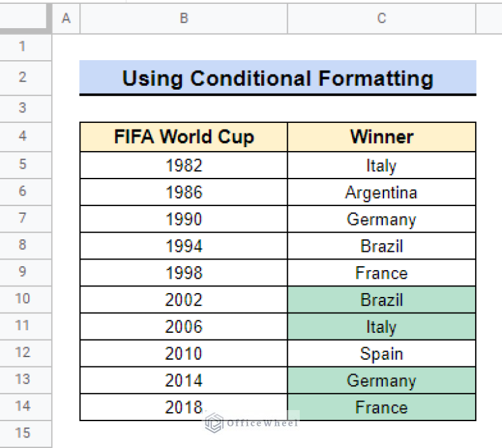Screen dimensions: 502x448
Task: Click the cell containing 1982
Action: point(183,165)
